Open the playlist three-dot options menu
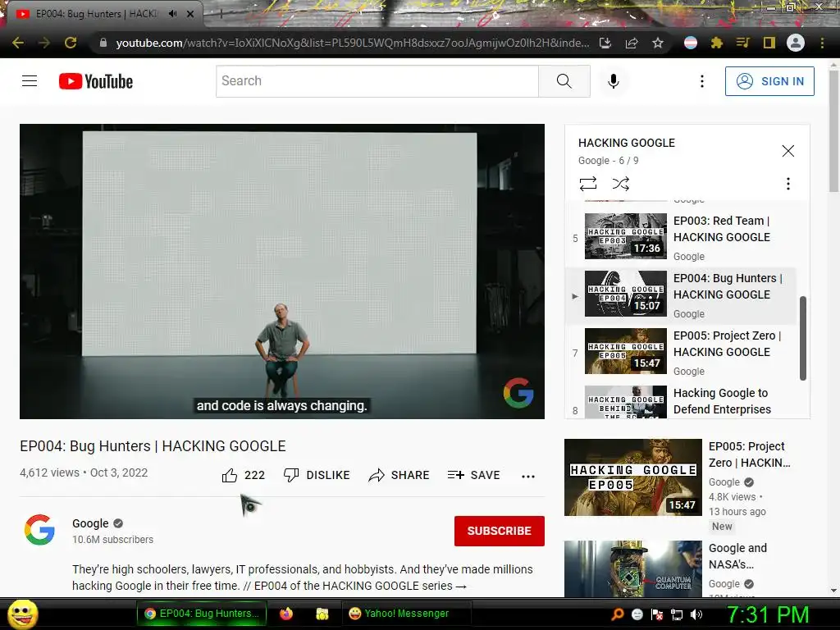The width and height of the screenshot is (840, 630). coord(788,184)
